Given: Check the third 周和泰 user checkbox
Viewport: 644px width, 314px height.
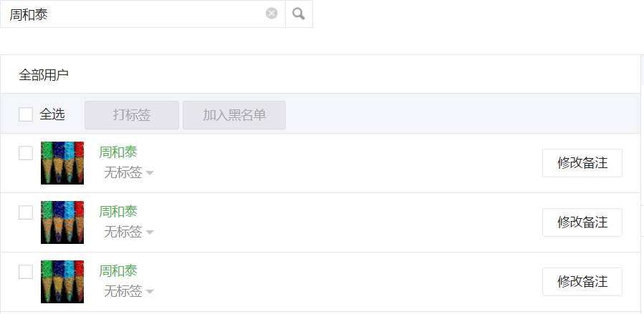Looking at the screenshot, I should 26,273.
